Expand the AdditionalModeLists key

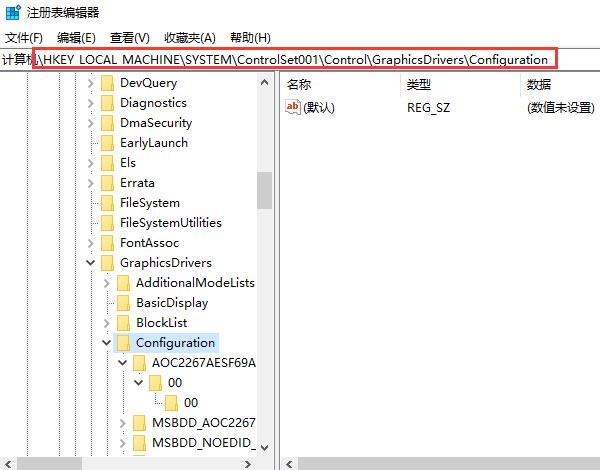point(107,283)
